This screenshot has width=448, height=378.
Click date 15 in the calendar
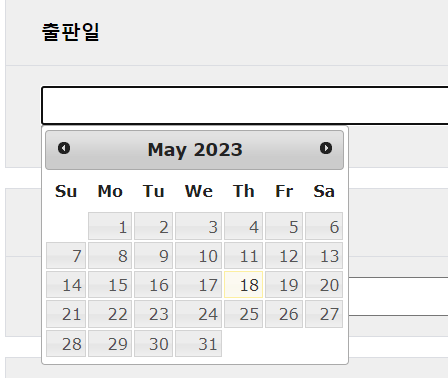coord(110,284)
